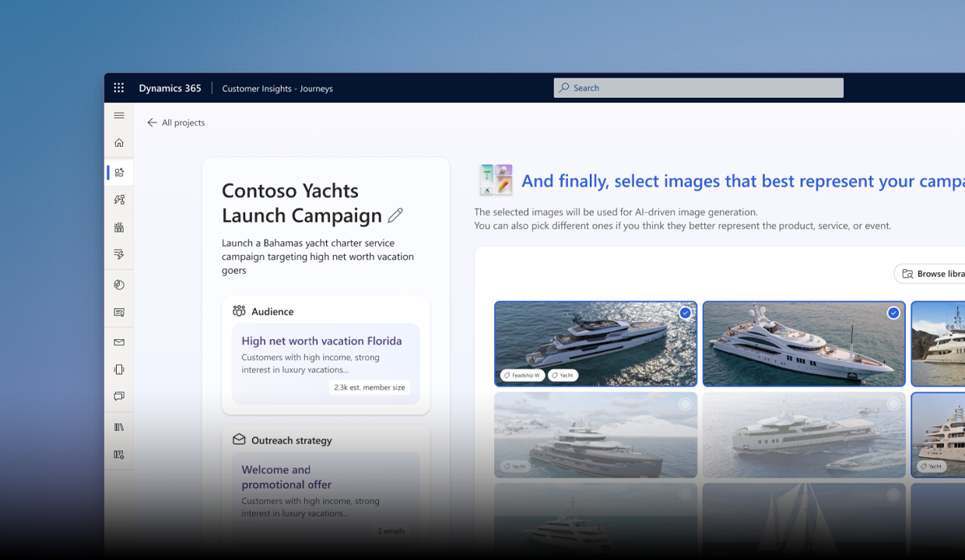965x560 pixels.
Task: Open the mobile phone push sidebar icon
Action: pyautogui.click(x=119, y=369)
